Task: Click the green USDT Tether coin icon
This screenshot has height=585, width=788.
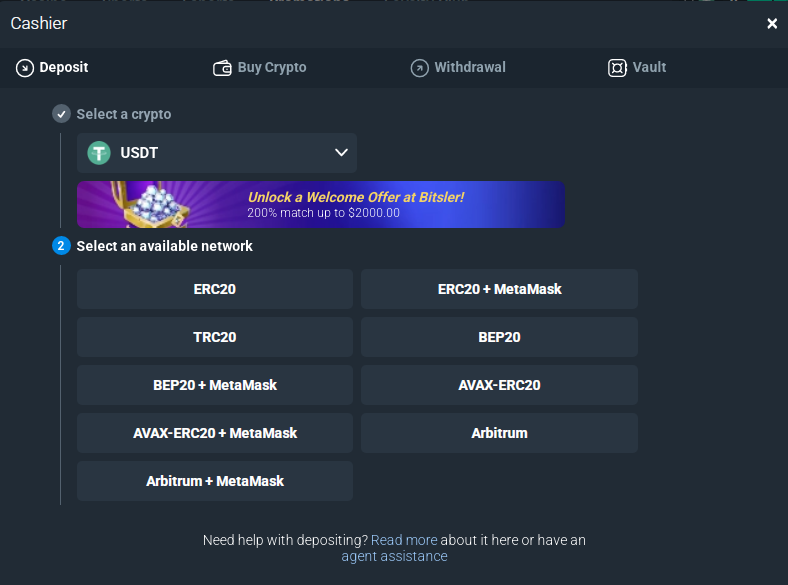Action: (99, 153)
